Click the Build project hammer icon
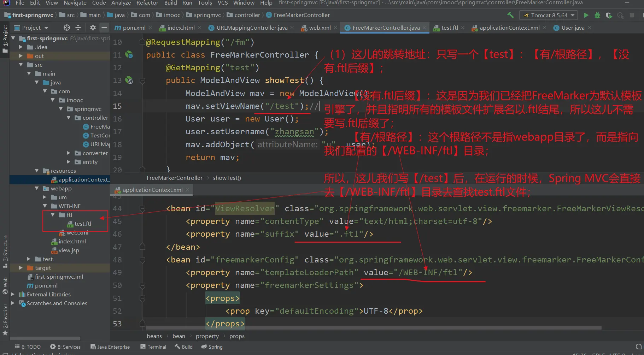This screenshot has height=355, width=644. coord(510,15)
